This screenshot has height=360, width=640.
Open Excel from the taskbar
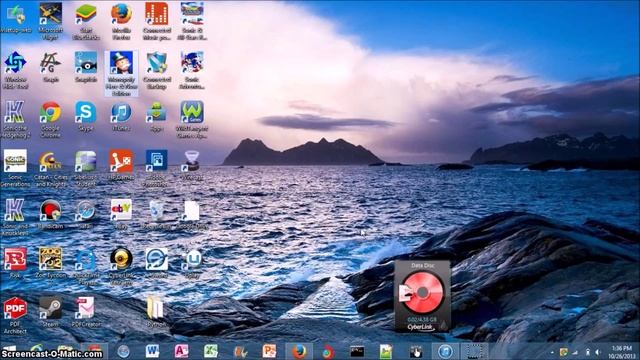[x=211, y=351]
